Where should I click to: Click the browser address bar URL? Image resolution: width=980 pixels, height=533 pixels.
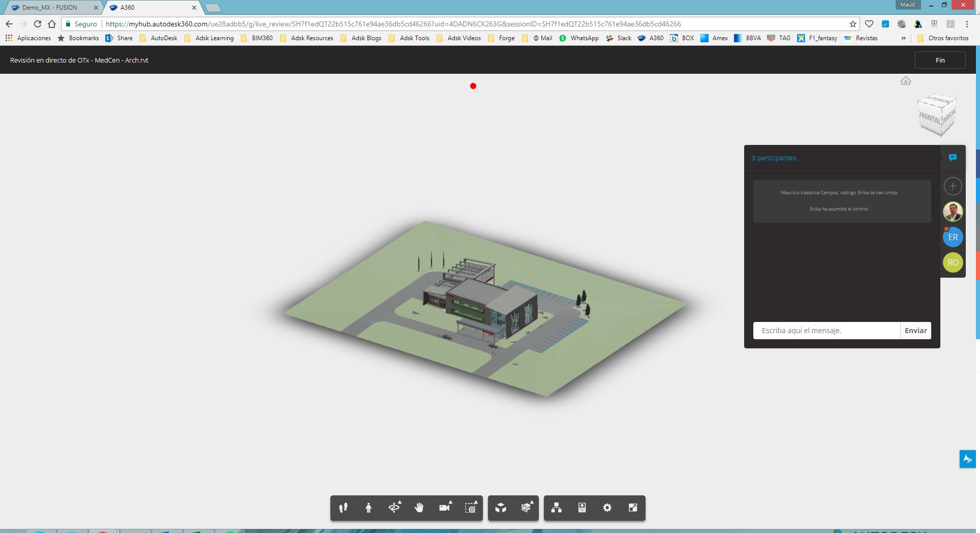(393, 24)
